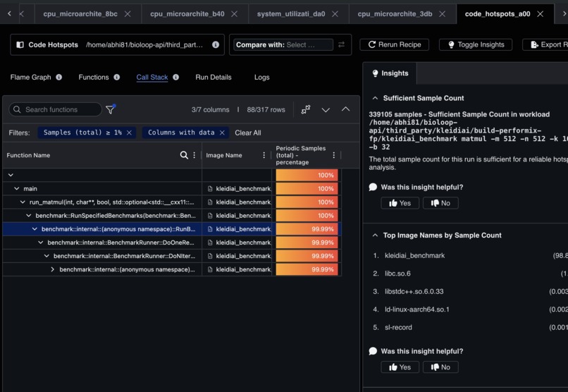Viewport: 568px width, 392px height.
Task: Collapse the BenchmarkRunner::DoOneRe... row
Action: (41, 243)
